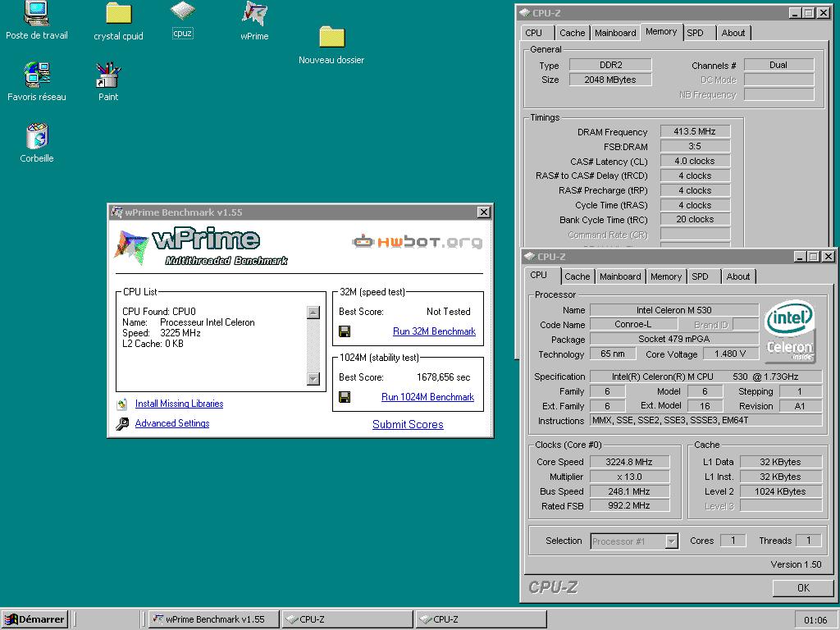Viewport: 840px width, 630px height.
Task: Click the floppy save icon under 32M test
Action: tap(345, 331)
